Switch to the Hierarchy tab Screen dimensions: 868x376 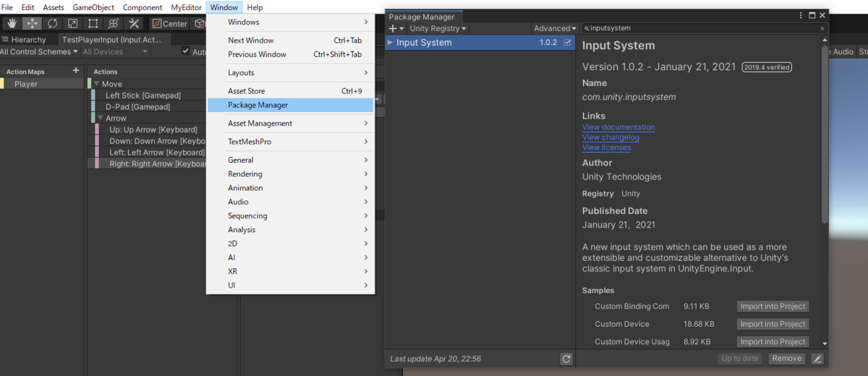coord(25,40)
